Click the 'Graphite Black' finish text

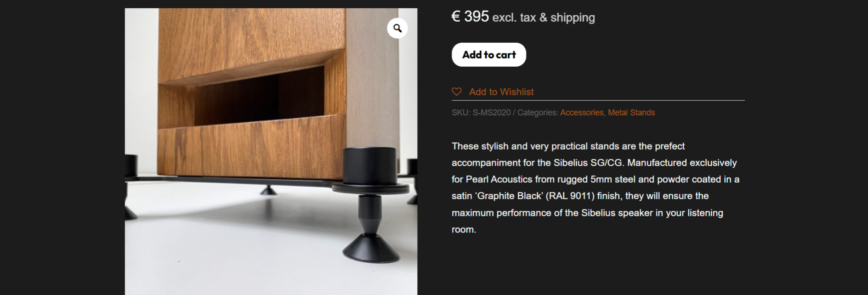point(509,196)
